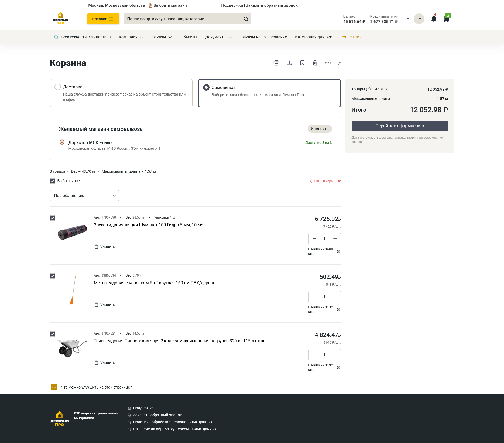Toggle the Выбрать все checkbox
The width and height of the screenshot is (504, 443).
coord(53,181)
